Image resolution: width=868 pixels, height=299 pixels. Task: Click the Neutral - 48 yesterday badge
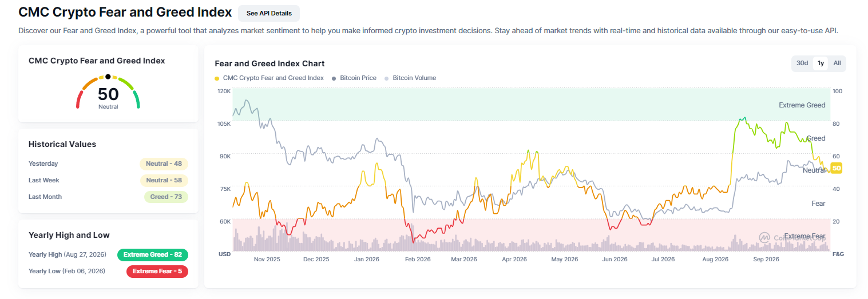(164, 164)
